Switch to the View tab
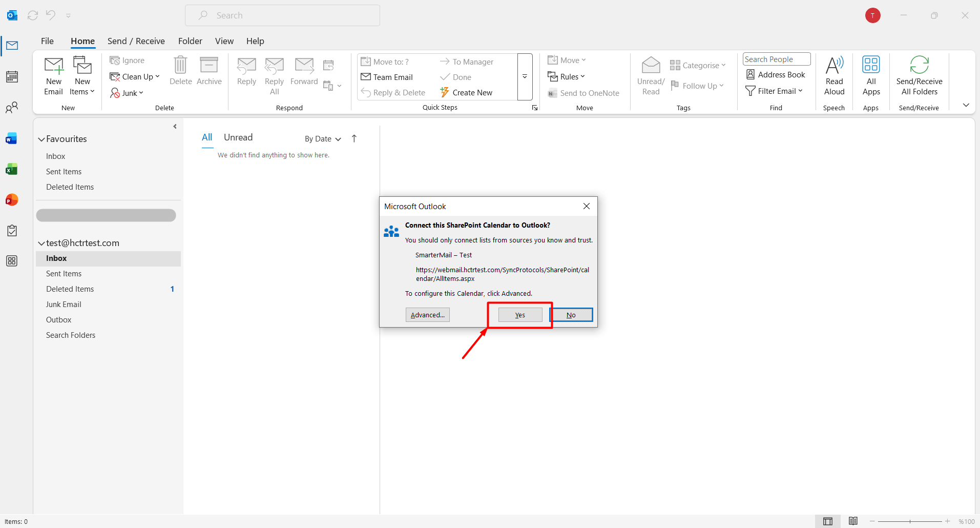Viewport: 980px width, 528px height. pyautogui.click(x=224, y=41)
